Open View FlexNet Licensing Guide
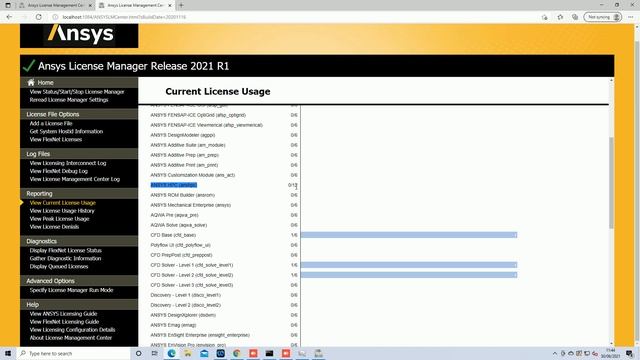640x360 pixels. click(x=64, y=322)
